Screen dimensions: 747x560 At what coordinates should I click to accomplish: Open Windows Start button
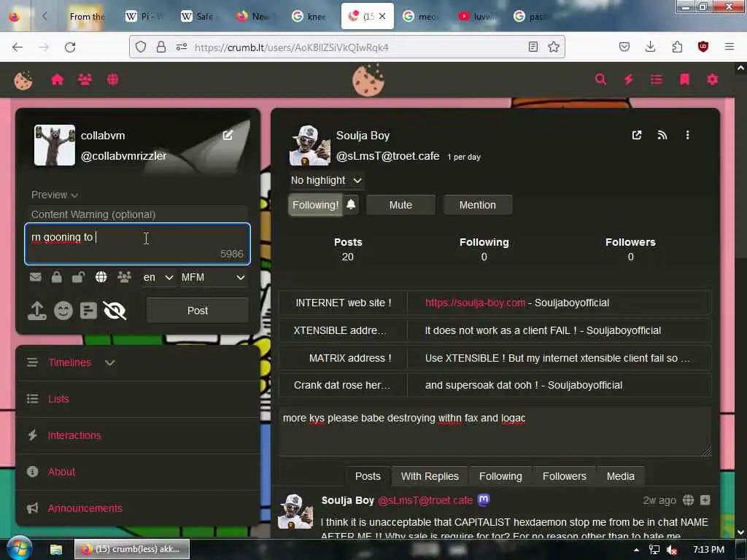click(19, 548)
